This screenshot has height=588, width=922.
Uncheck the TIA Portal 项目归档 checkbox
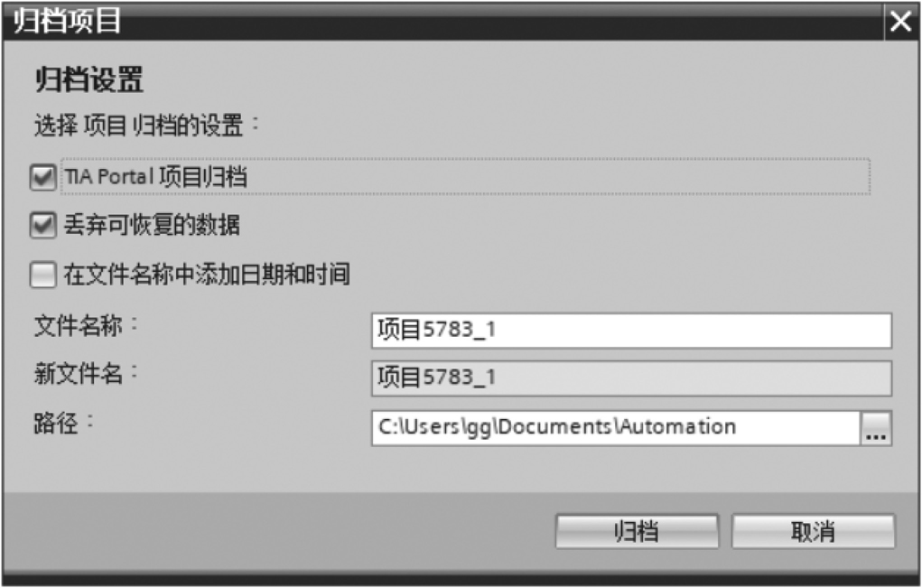pos(43,176)
